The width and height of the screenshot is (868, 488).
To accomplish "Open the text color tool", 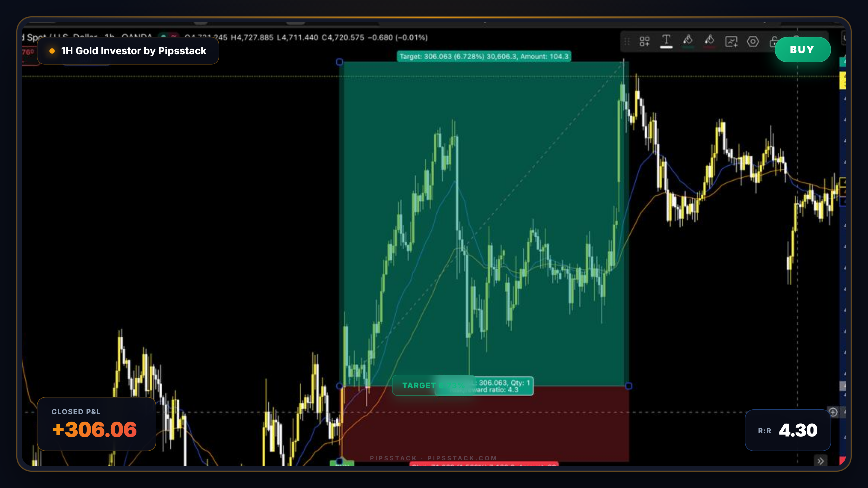I will 666,41.
